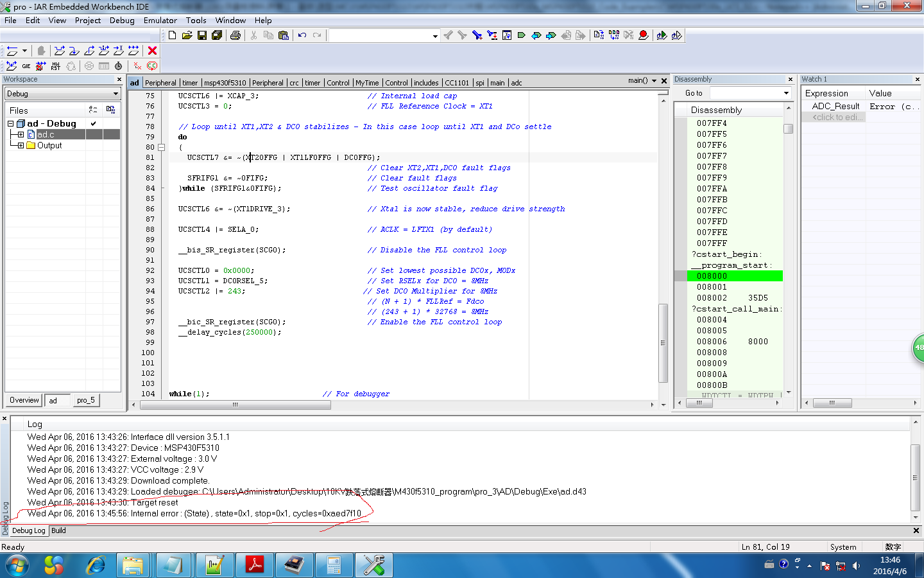Collapse the code fold at line 80

tap(162, 147)
